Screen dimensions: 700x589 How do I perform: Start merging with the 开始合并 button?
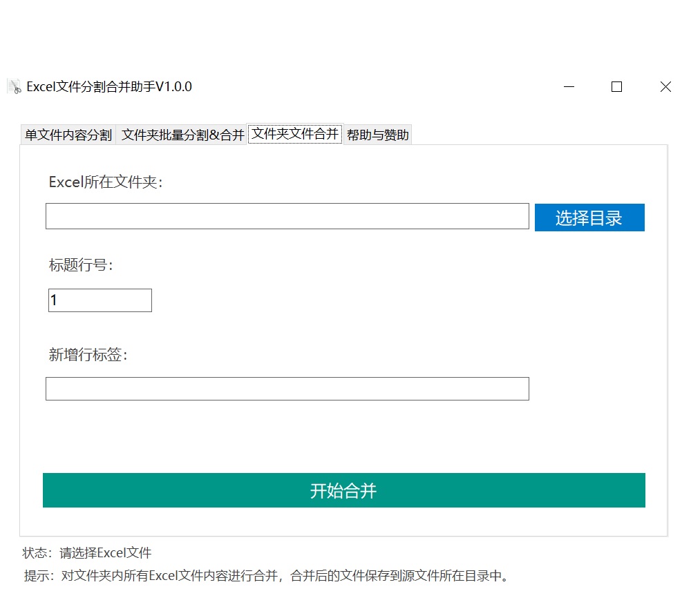point(343,490)
